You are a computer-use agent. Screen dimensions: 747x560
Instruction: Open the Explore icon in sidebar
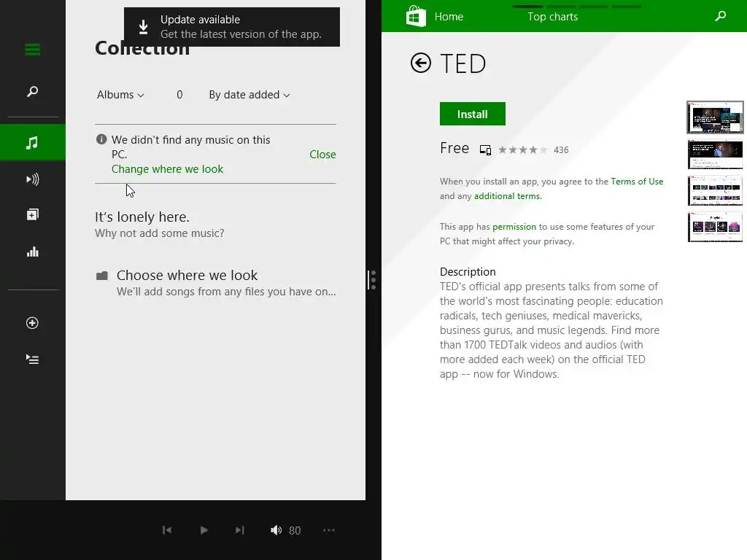[32, 215]
